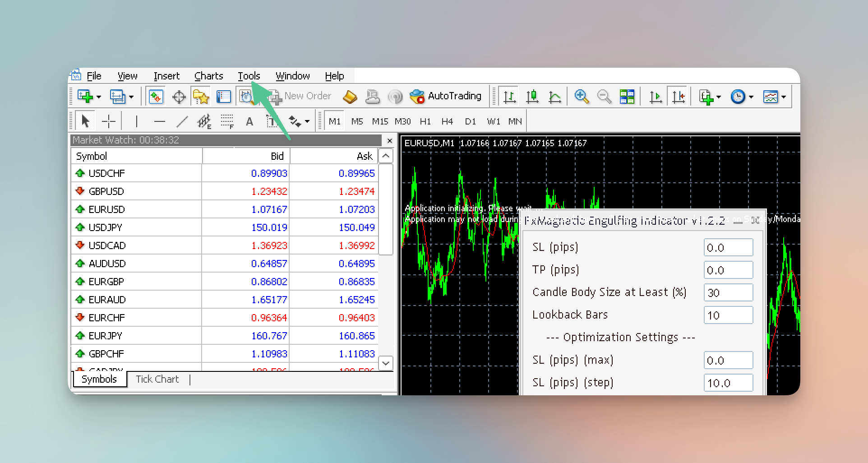Open the Tools menu

(x=249, y=76)
